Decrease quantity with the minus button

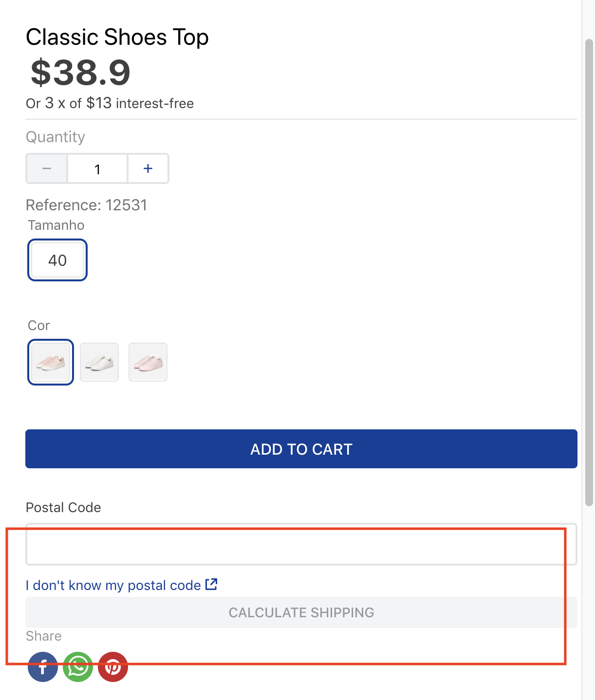47,168
